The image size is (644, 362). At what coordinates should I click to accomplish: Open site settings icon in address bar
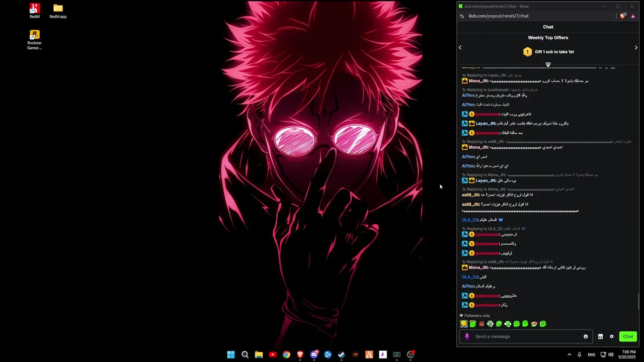click(x=462, y=16)
